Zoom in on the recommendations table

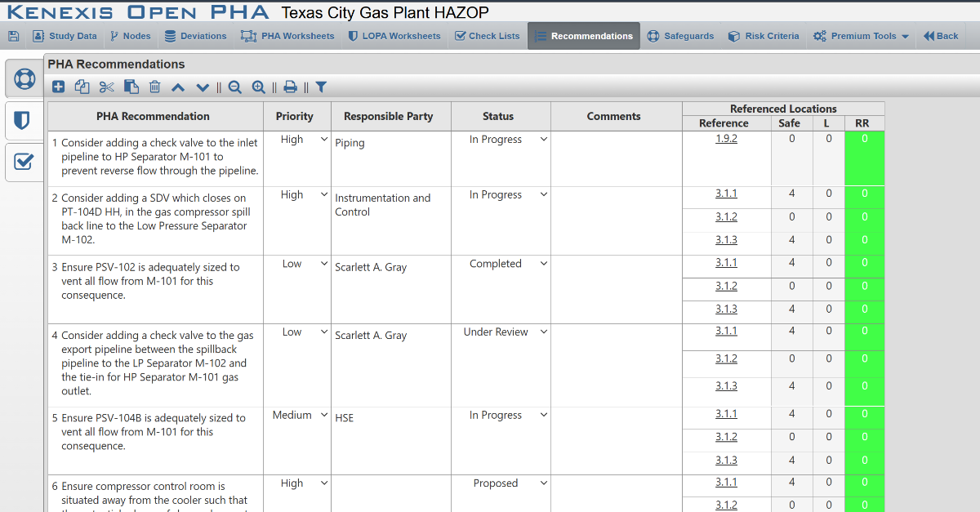tap(259, 87)
